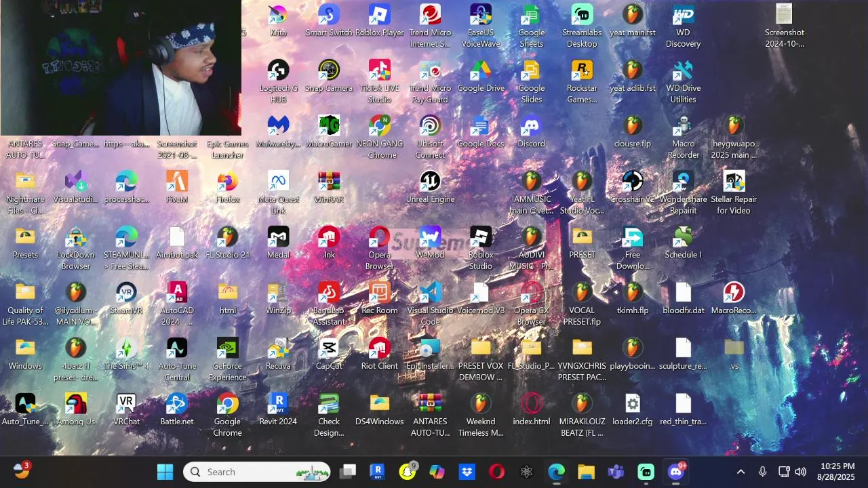Open FL Studio 21 shortcut
The height and width of the screenshot is (488, 868).
[x=227, y=243]
